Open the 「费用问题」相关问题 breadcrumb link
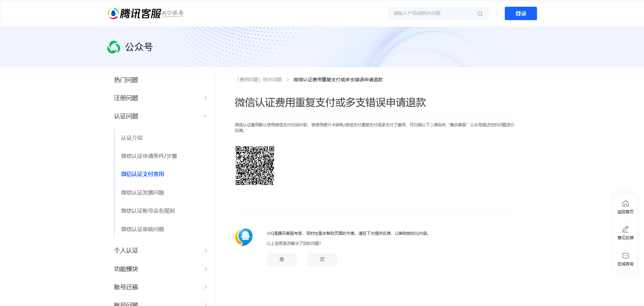This screenshot has height=306, width=644. (x=259, y=80)
